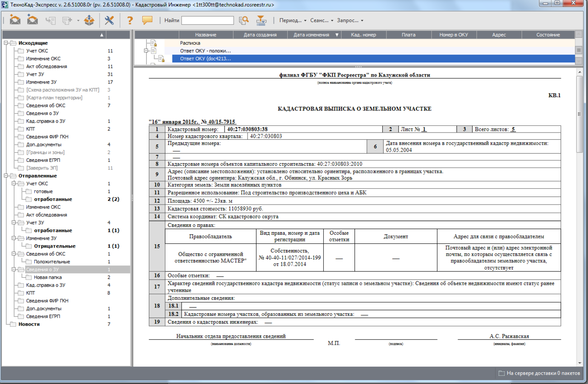
Task: Collapse the highlighted Сведения о ЗУ node
Action: [x=14, y=270]
